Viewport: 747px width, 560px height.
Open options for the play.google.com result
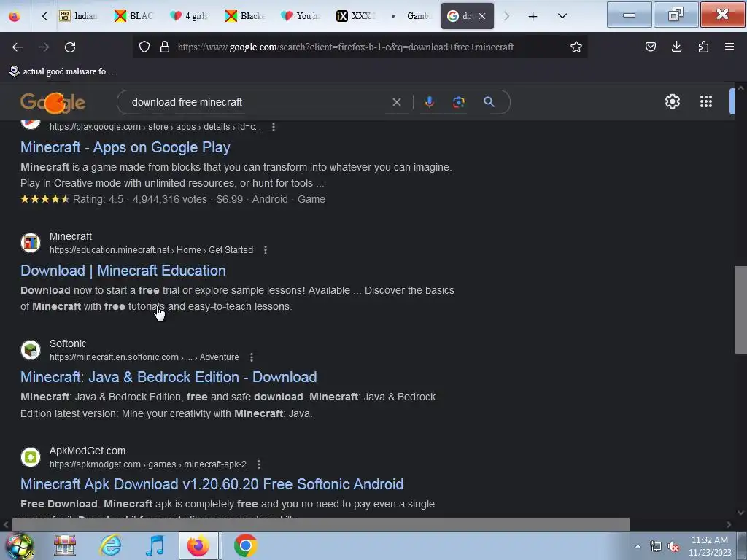[x=274, y=127]
